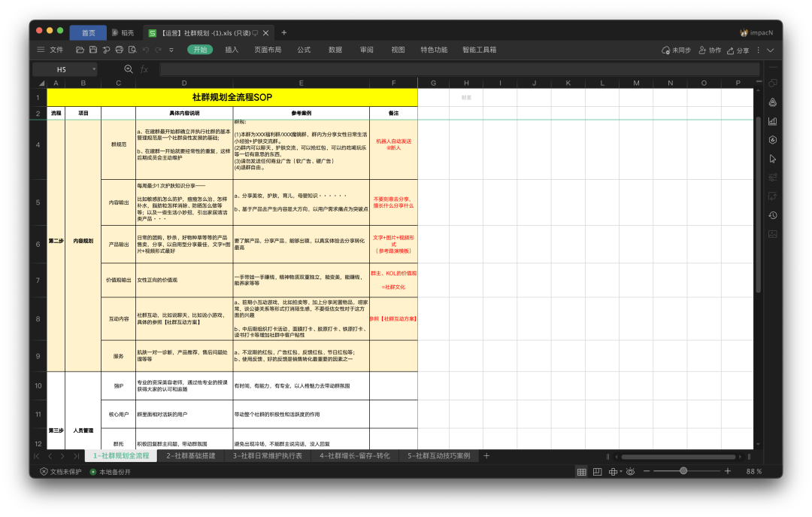Expand the quick access toolbar dropdown
This screenshot has width=812, height=517.
click(171, 50)
